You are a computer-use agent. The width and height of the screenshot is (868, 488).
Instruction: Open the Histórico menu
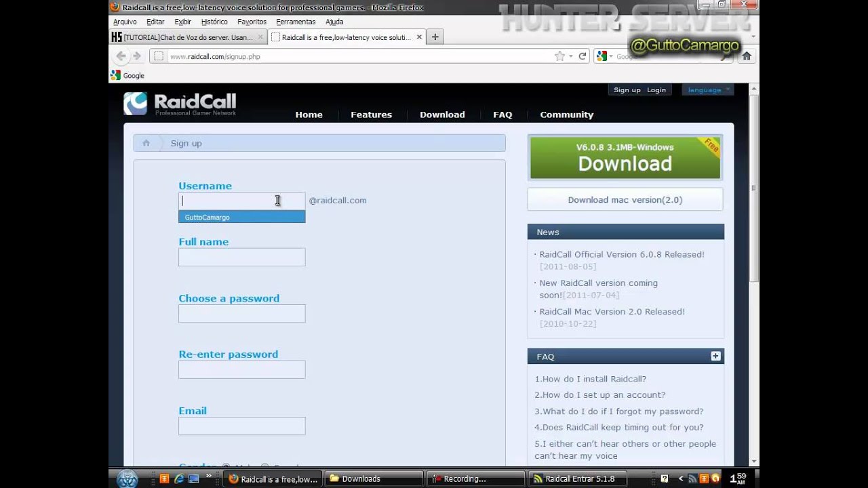(214, 22)
